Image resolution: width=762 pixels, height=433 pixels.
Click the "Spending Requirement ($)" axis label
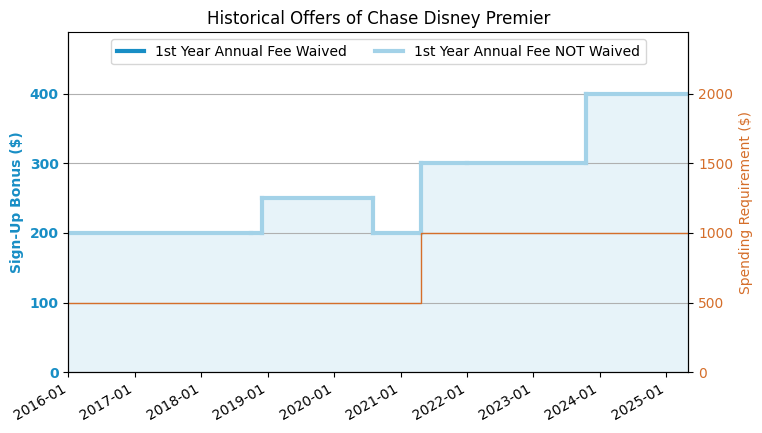coord(745,203)
